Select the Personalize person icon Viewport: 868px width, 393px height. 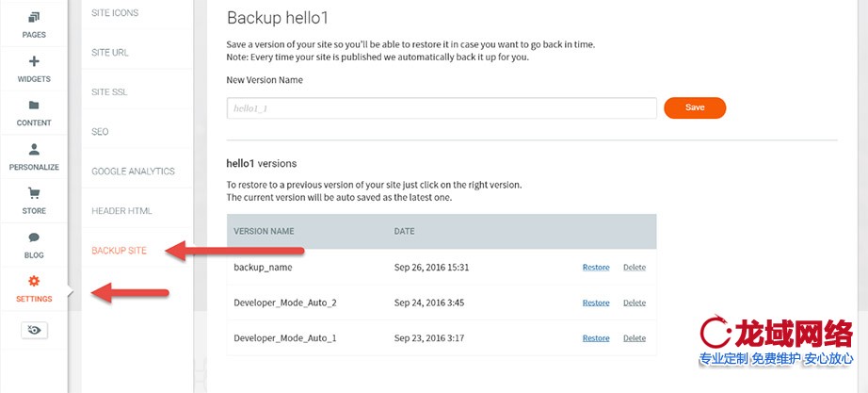(34, 149)
